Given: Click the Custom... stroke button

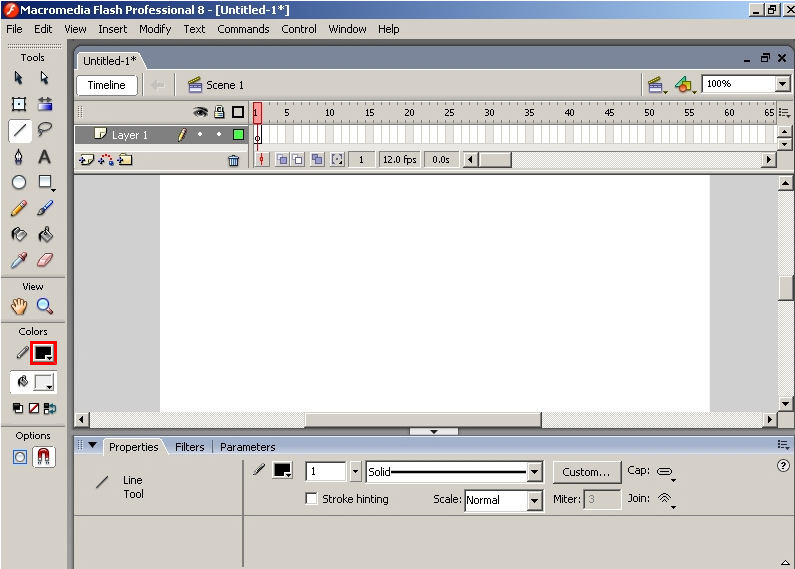Looking at the screenshot, I should (x=587, y=472).
